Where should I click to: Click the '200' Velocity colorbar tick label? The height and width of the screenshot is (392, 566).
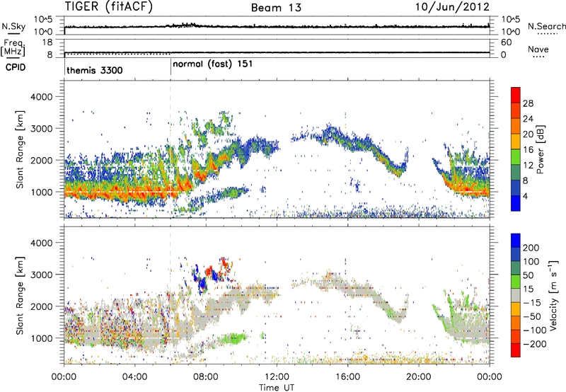tap(531, 248)
